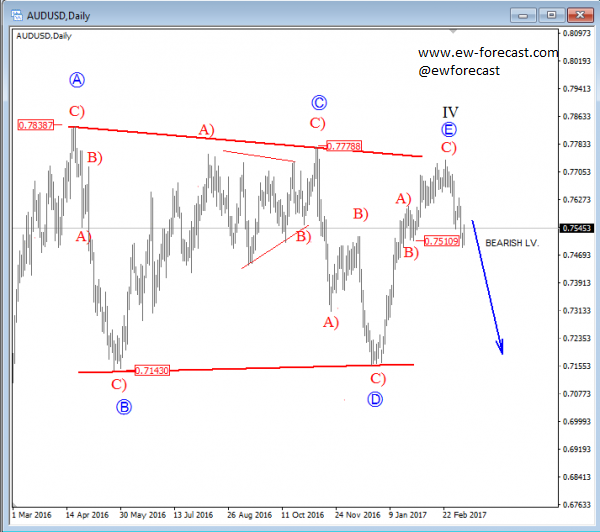Select the blue circled B wave label
Viewport: 600px width, 532px height.
click(124, 406)
